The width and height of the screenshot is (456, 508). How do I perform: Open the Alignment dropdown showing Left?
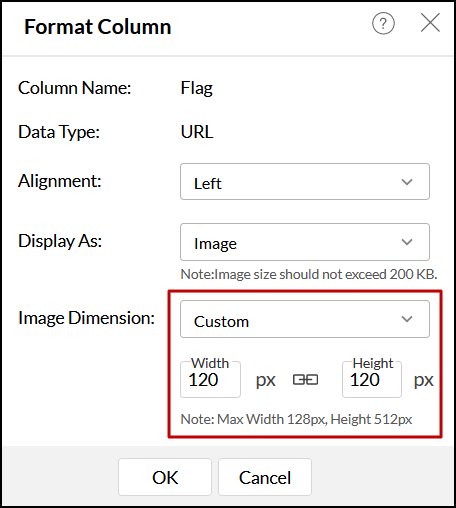(305, 182)
